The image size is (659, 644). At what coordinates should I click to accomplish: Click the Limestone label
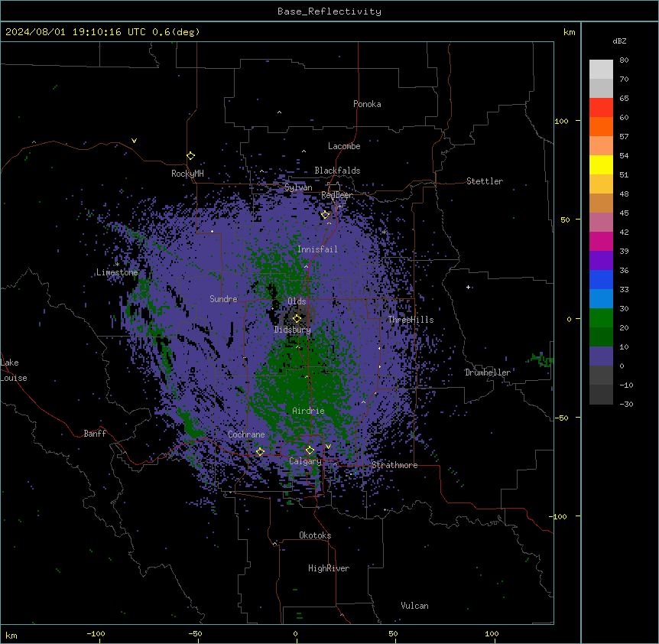(117, 272)
